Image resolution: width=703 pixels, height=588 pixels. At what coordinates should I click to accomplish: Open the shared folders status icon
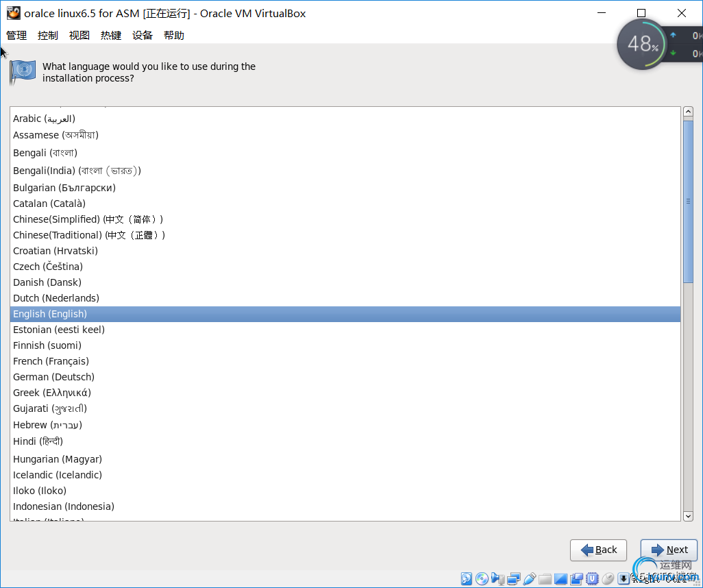click(545, 579)
